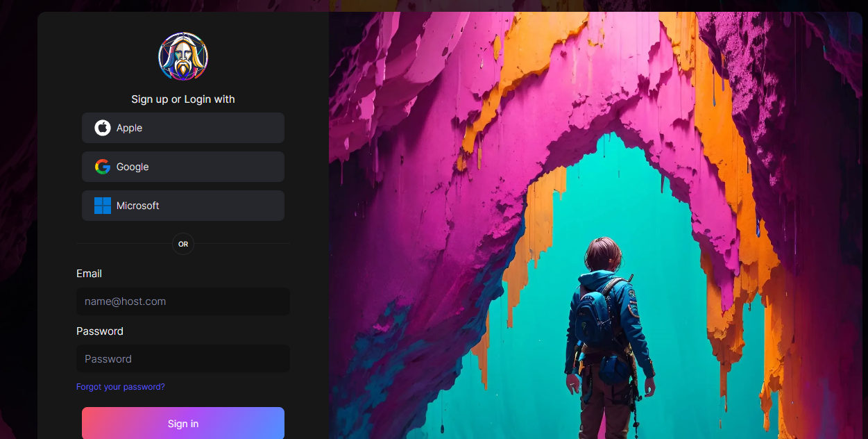Image resolution: width=868 pixels, height=439 pixels.
Task: Click the "Sign up or Login with" heading
Action: [183, 99]
